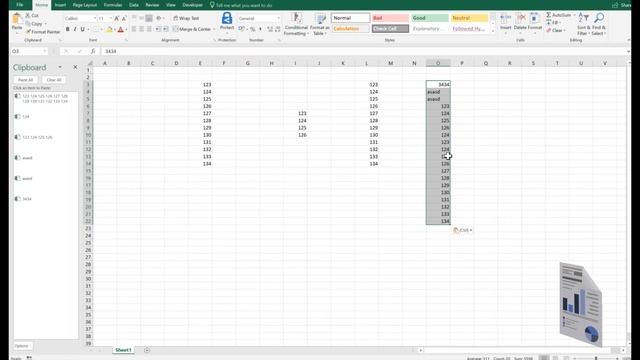This screenshot has width=640, height=360.
Task: Click the Delete cells icon
Action: point(521,19)
